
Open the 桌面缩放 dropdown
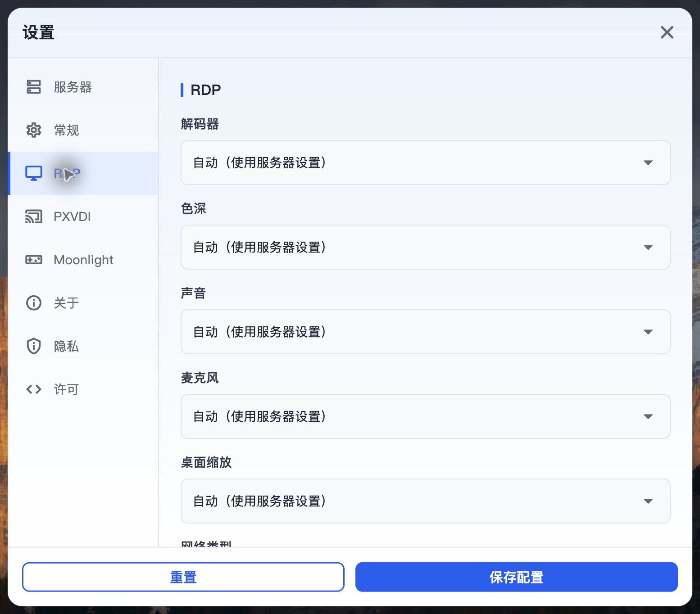coord(426,501)
